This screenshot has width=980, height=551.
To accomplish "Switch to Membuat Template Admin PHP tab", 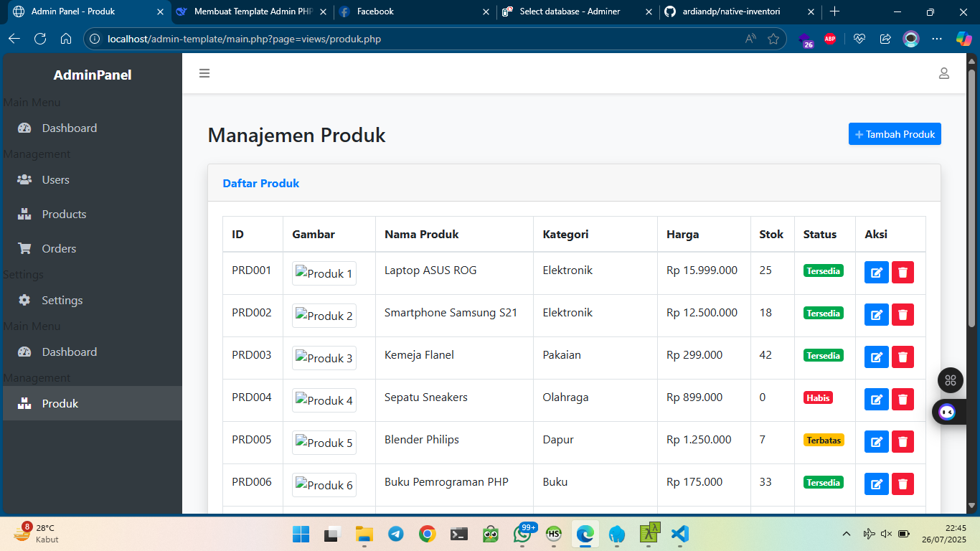I will (251, 11).
